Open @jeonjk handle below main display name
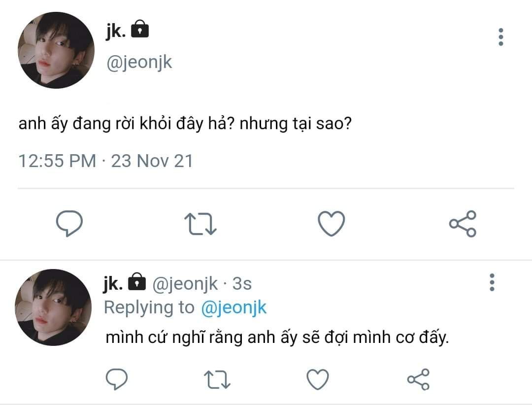This screenshot has height=405, width=532. [x=139, y=63]
